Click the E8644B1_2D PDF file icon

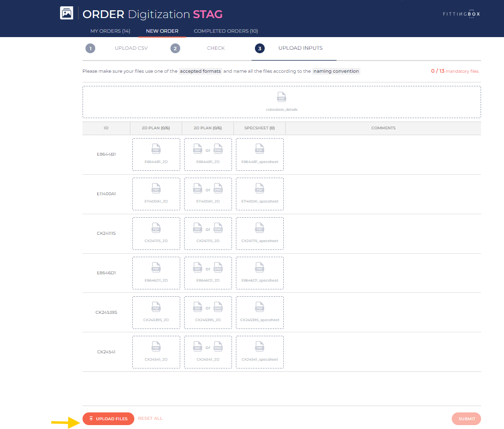click(x=156, y=149)
